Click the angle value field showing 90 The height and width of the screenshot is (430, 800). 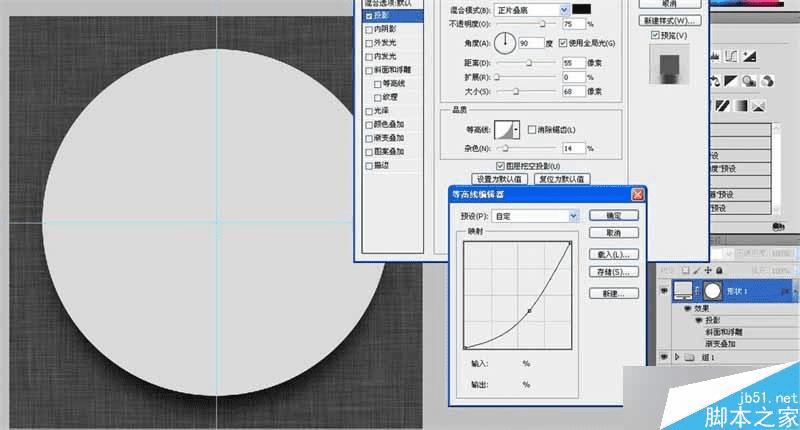pyautogui.click(x=531, y=43)
